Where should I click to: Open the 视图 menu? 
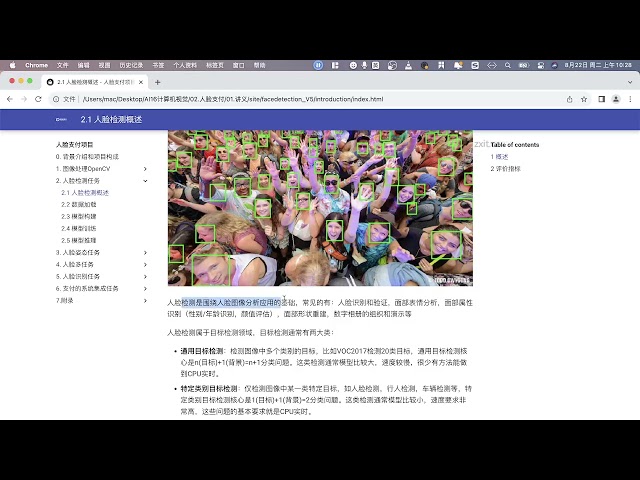pos(104,65)
